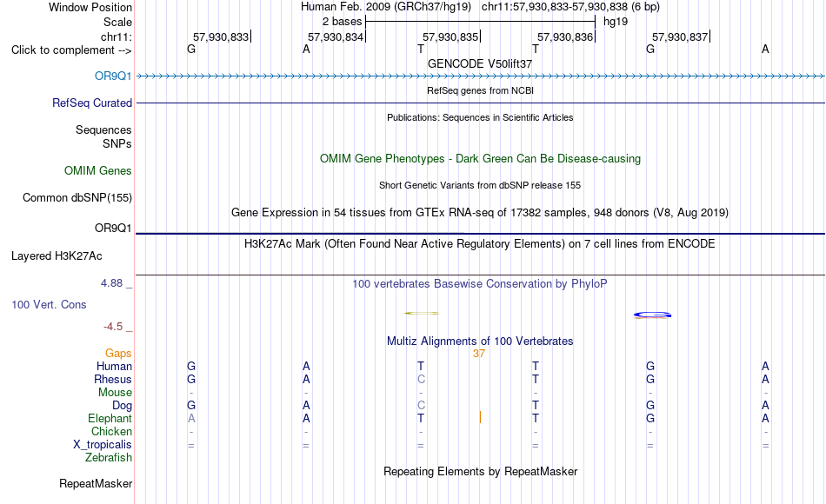Open the RefSeq Curated track label
The image size is (826, 504).
click(91, 103)
